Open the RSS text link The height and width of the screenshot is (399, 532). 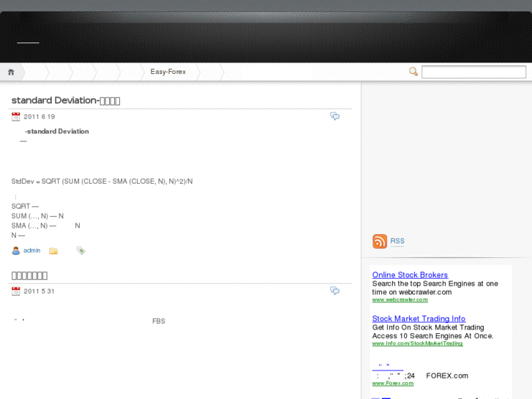click(397, 241)
